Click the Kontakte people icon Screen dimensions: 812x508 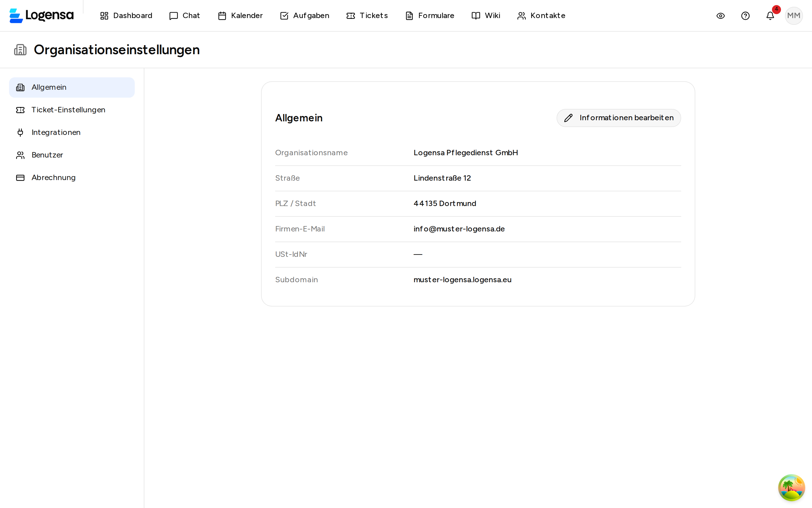click(521, 16)
